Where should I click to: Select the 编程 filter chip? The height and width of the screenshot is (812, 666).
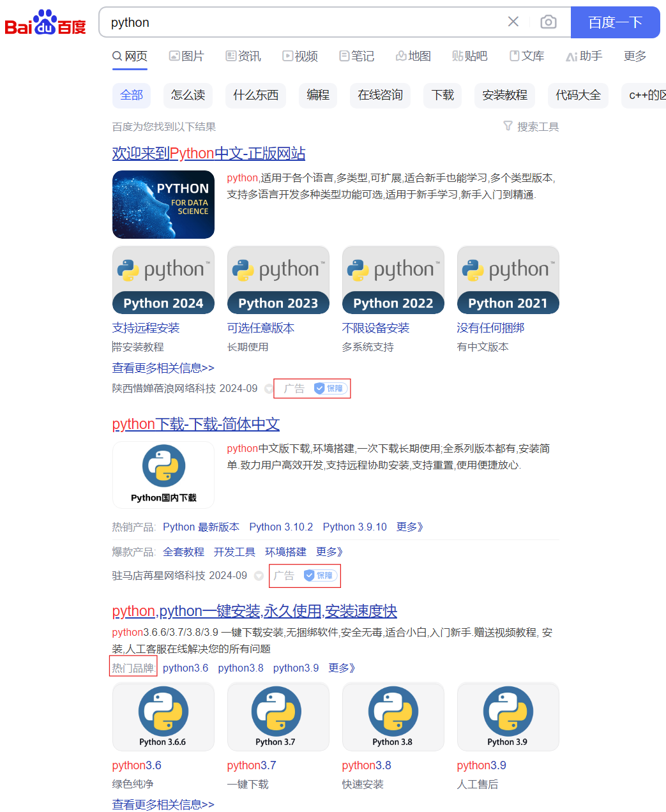317,95
